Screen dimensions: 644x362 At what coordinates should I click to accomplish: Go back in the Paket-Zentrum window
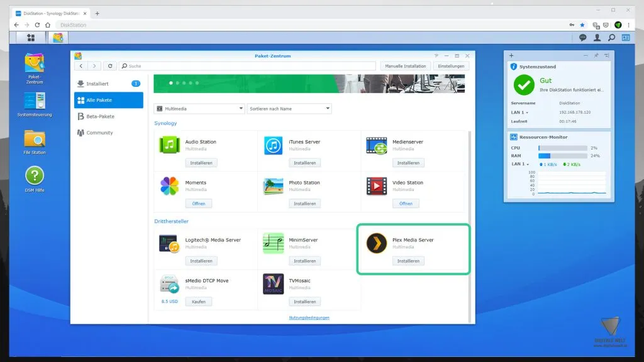(81, 66)
